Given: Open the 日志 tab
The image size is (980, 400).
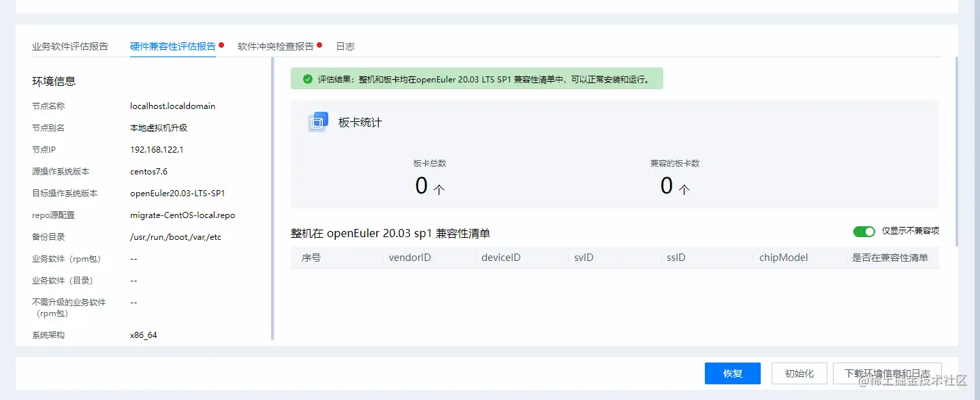Looking at the screenshot, I should tap(345, 46).
